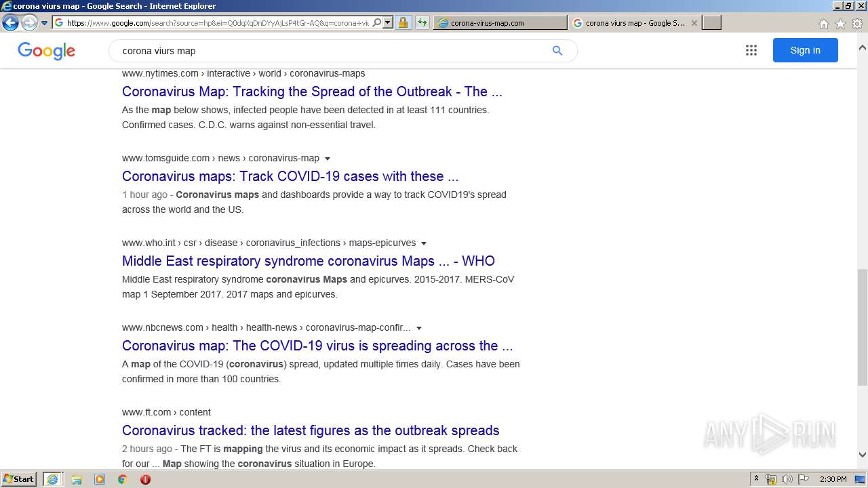Expand the who.int result options arrow

424,243
